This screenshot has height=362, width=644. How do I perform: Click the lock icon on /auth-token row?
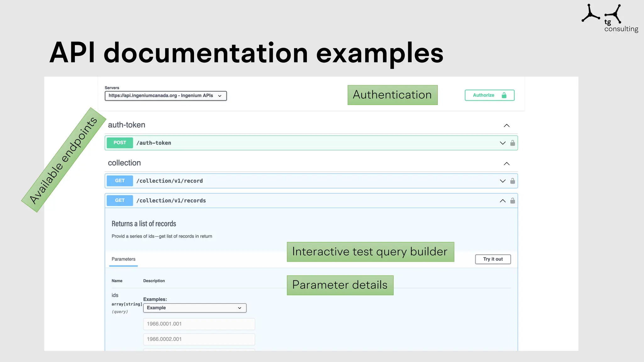click(513, 143)
